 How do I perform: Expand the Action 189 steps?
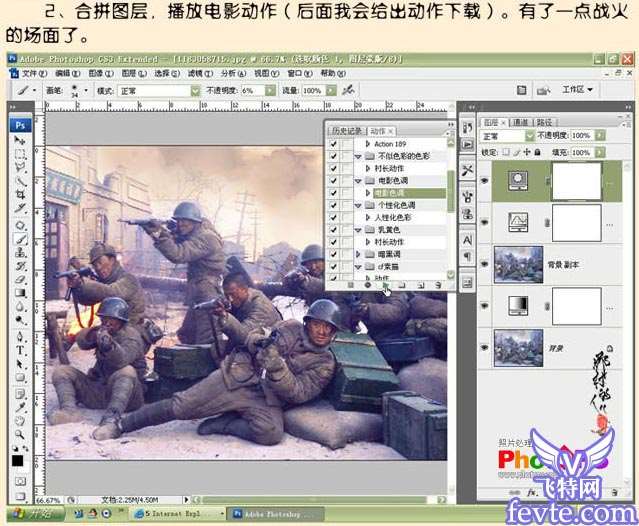point(368,144)
